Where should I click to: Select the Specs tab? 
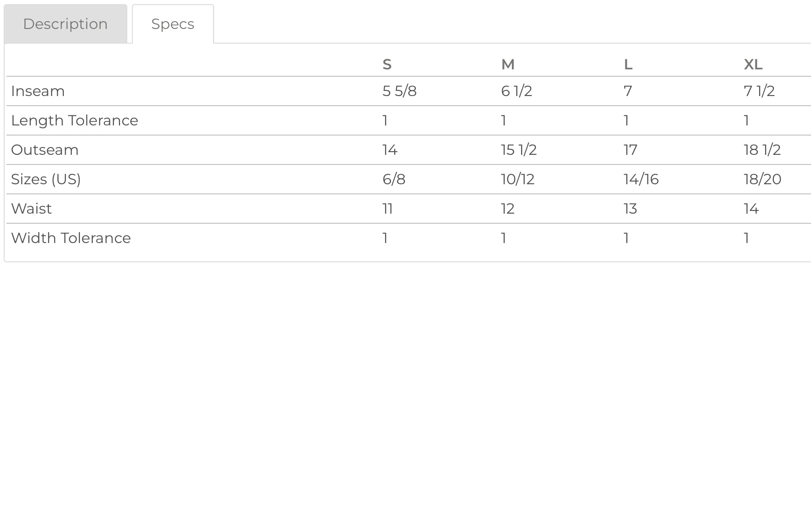(x=173, y=24)
